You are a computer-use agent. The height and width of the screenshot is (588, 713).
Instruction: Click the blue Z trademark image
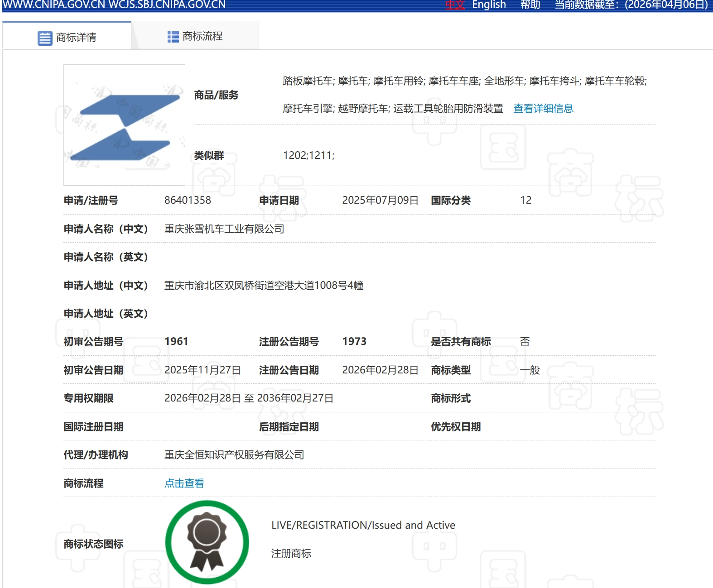pos(124,125)
